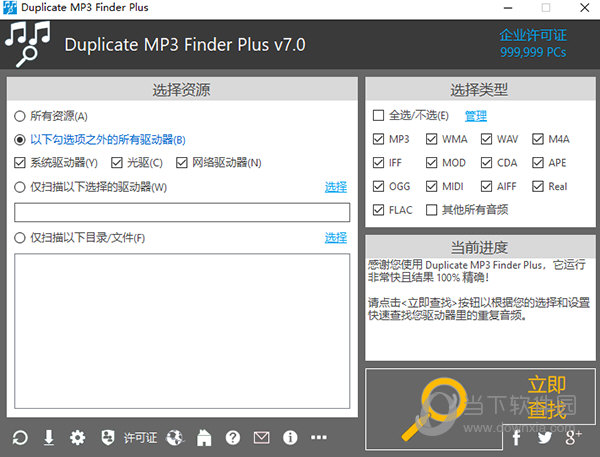Uncheck the FLAC file type

378,210
